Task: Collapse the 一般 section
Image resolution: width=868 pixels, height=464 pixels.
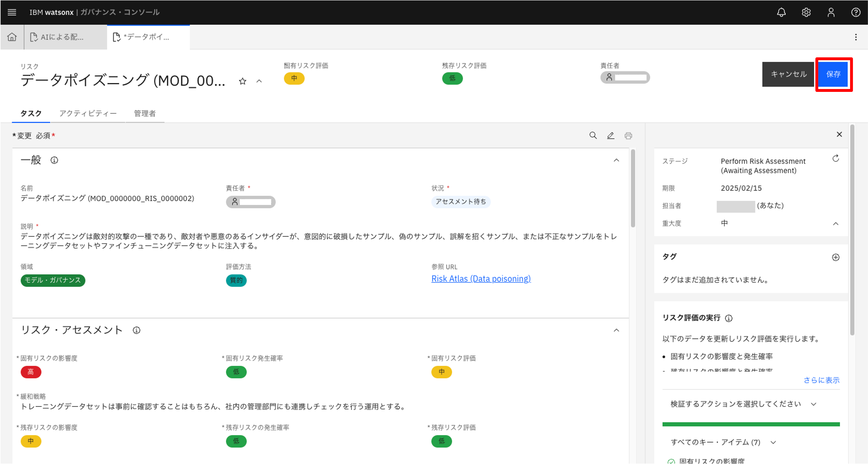Action: tap(616, 160)
